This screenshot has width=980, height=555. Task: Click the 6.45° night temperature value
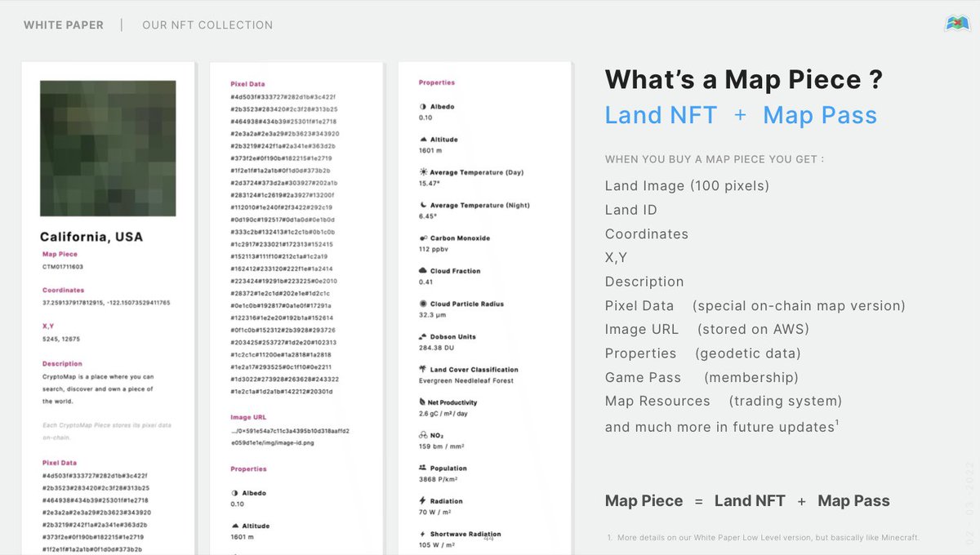coord(427,216)
